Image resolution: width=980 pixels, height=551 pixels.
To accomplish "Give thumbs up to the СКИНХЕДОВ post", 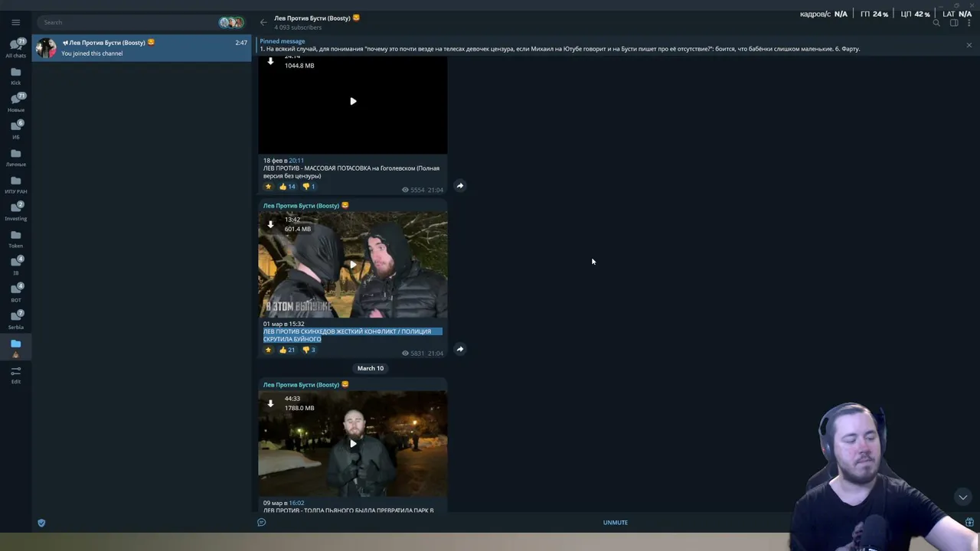I will coord(287,350).
